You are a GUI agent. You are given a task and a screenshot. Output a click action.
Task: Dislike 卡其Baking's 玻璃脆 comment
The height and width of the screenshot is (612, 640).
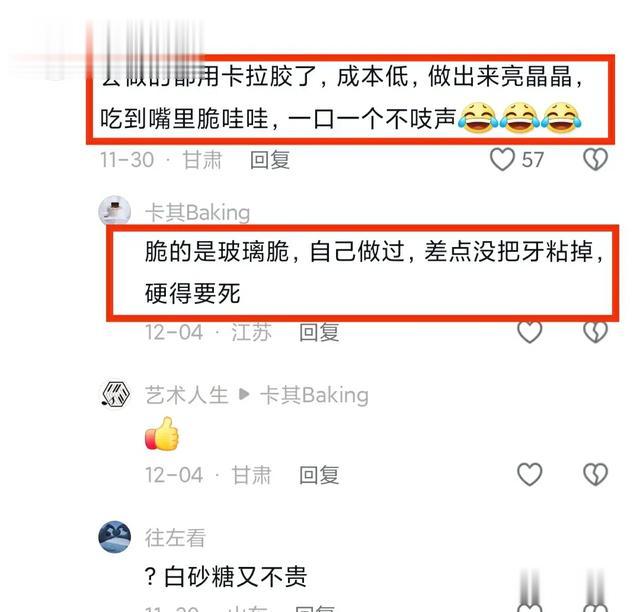(596, 332)
